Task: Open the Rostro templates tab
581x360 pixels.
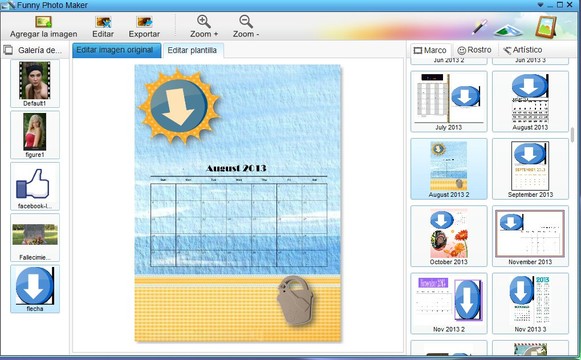Action: (474, 50)
